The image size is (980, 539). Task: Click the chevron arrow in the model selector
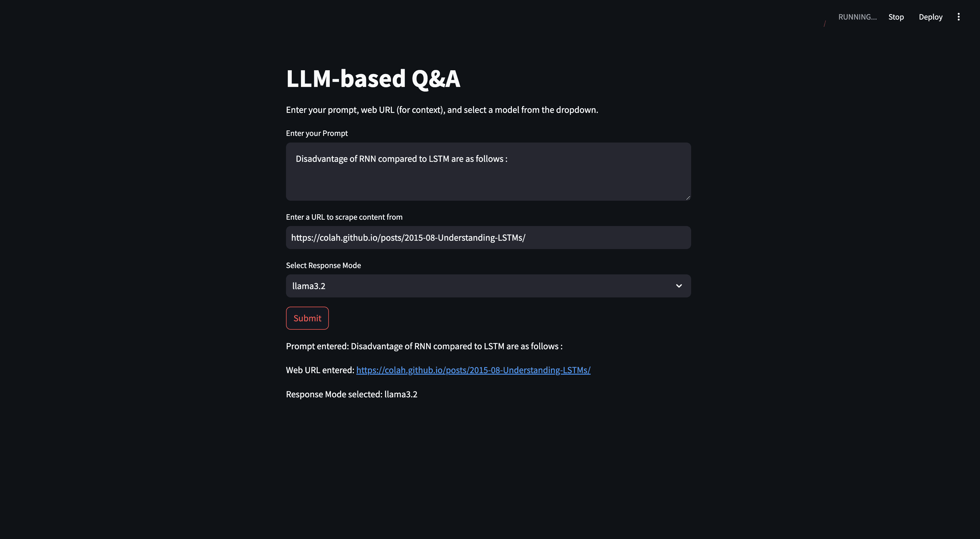[x=679, y=286]
